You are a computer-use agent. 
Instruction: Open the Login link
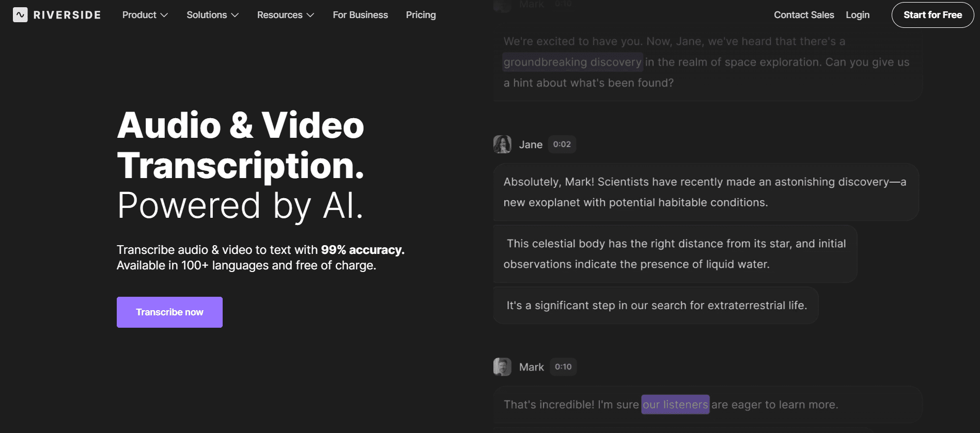click(x=857, y=15)
